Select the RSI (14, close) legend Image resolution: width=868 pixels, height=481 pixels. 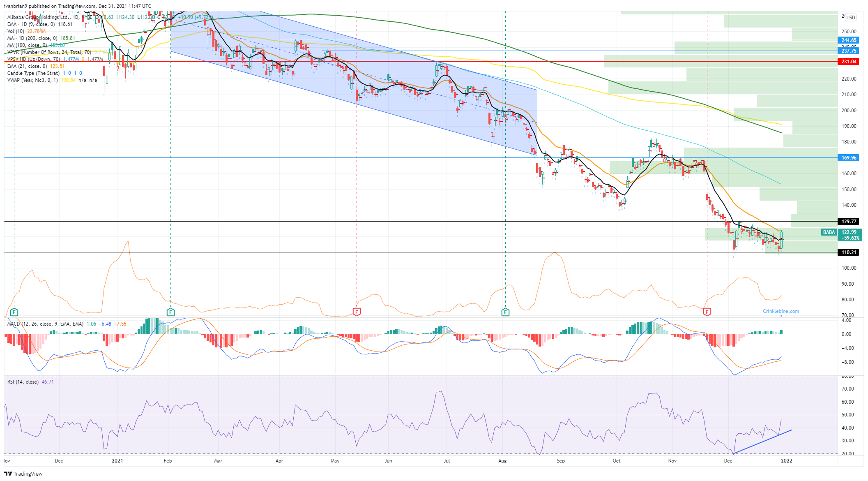click(23, 382)
